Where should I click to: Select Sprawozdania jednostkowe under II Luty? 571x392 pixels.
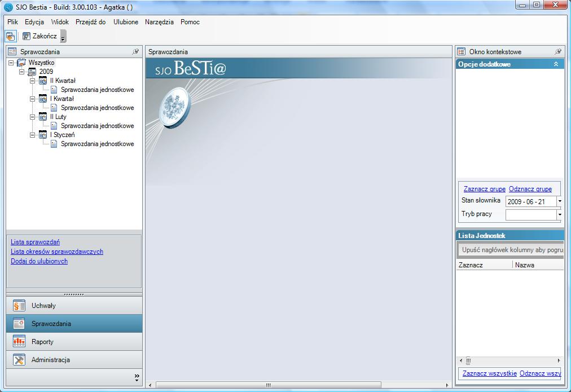[97, 126]
